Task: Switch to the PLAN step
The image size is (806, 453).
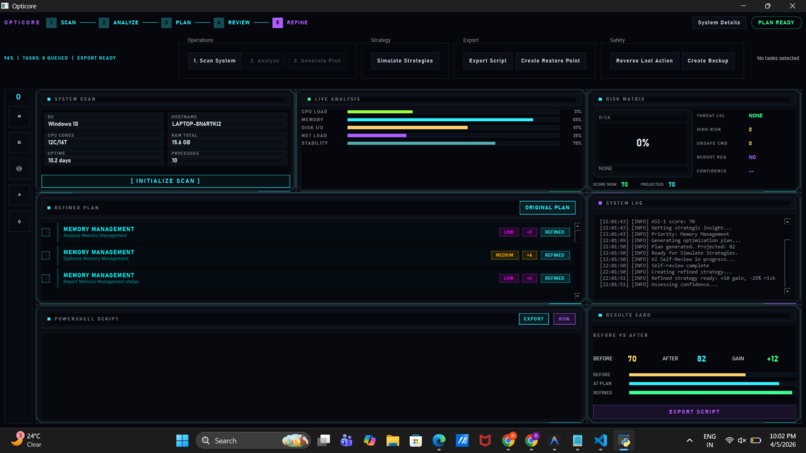Action: click(183, 23)
